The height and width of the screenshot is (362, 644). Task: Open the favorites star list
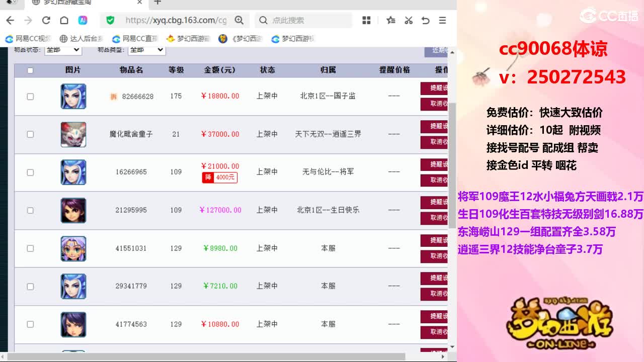tap(391, 20)
